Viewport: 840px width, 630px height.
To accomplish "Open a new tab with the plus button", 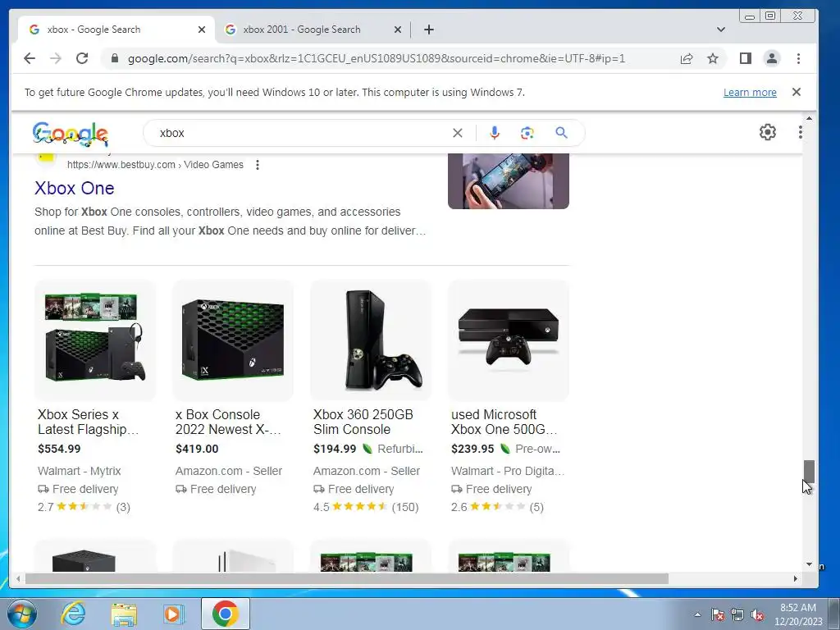I will [x=428, y=30].
